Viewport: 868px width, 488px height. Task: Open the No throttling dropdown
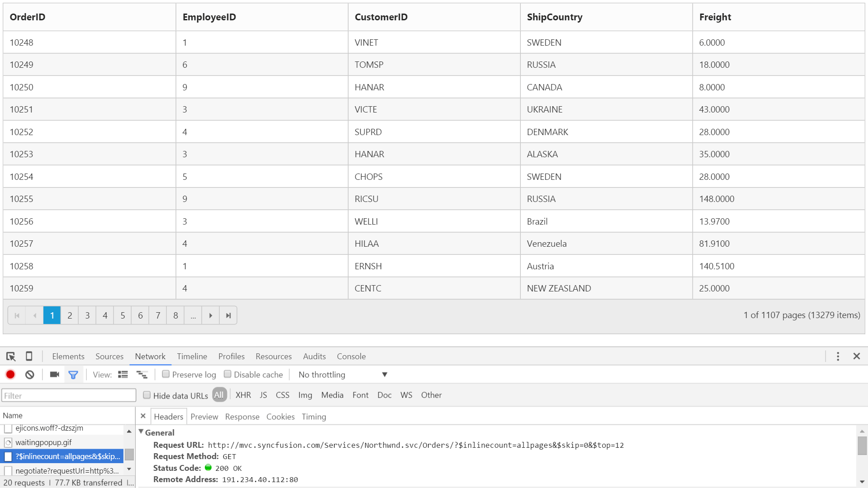(341, 375)
